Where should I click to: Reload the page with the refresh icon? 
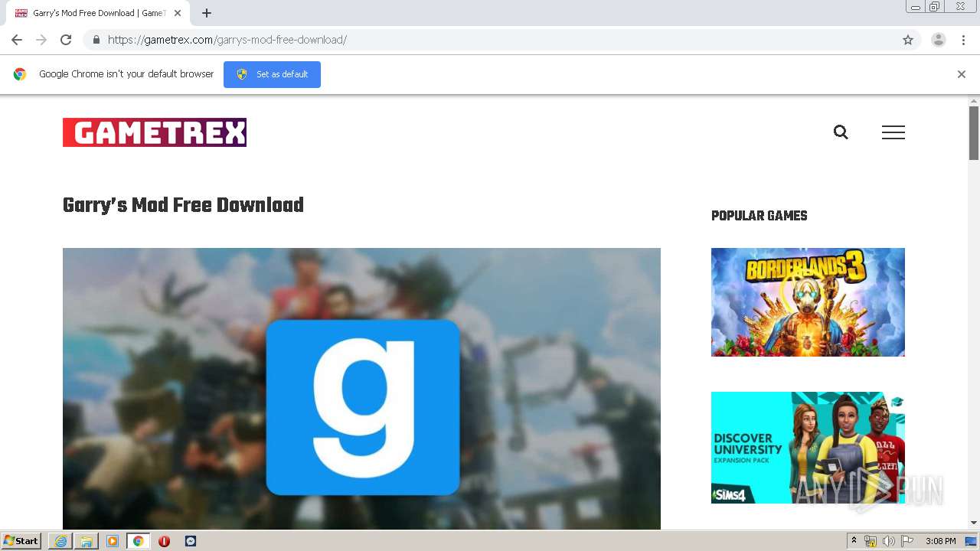click(x=66, y=40)
